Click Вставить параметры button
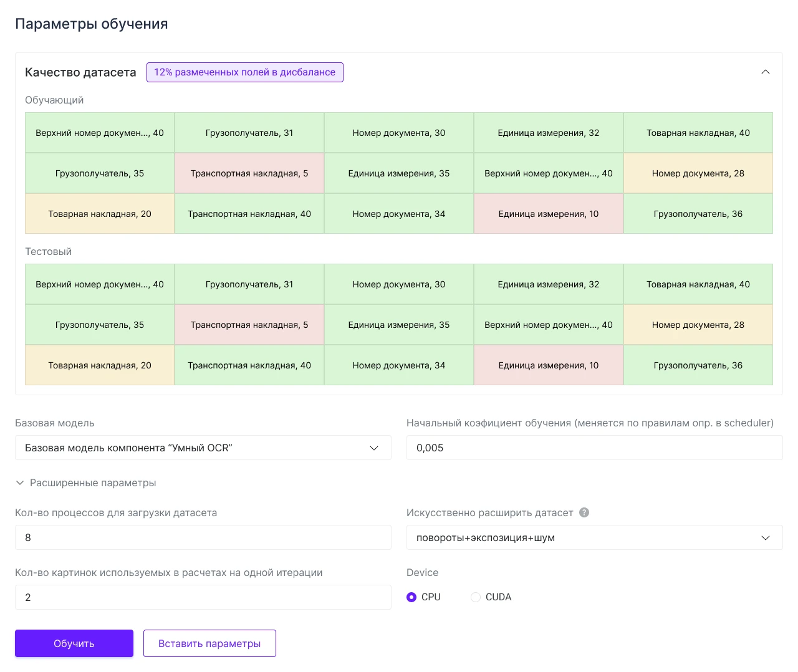This screenshot has height=672, width=798. pos(209,643)
